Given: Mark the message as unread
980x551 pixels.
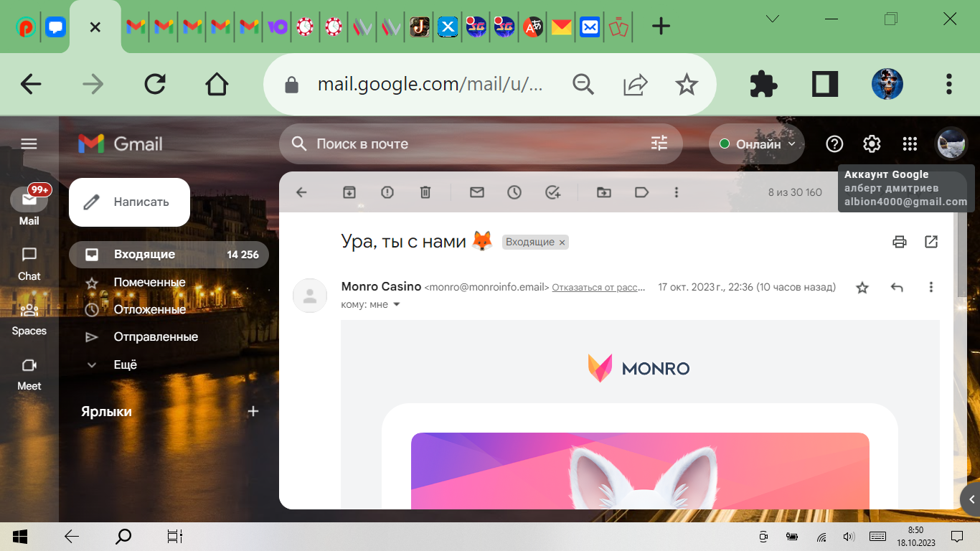Looking at the screenshot, I should (477, 192).
